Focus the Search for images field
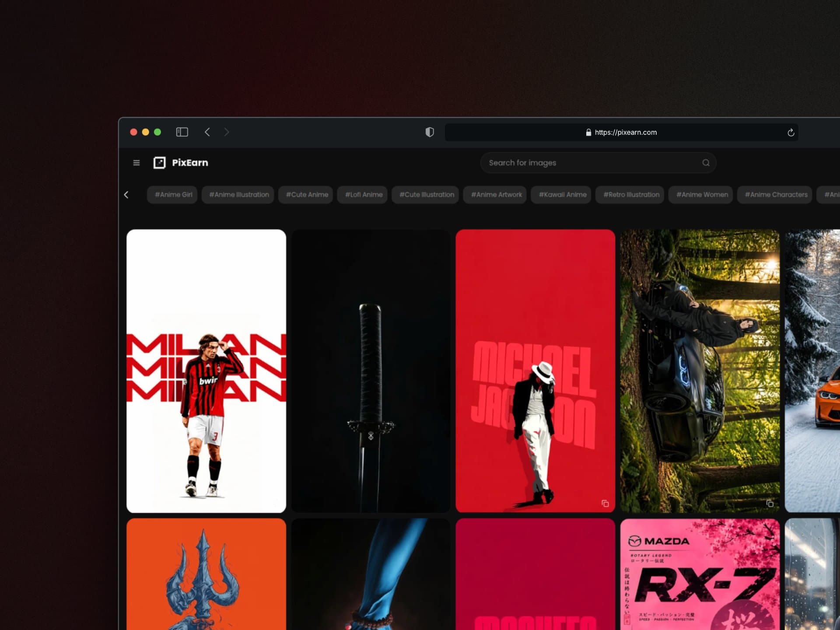Screen dimensions: 840x630 point(598,163)
